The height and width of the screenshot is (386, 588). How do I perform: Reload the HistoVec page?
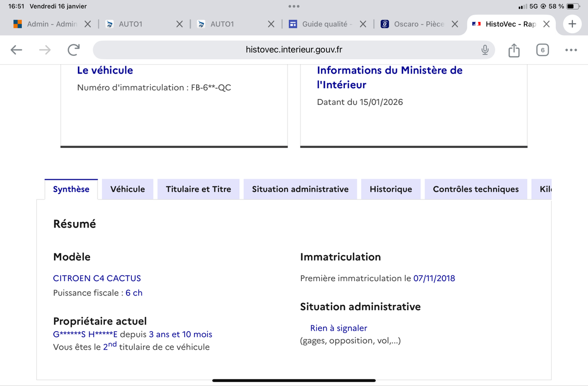pos(73,49)
